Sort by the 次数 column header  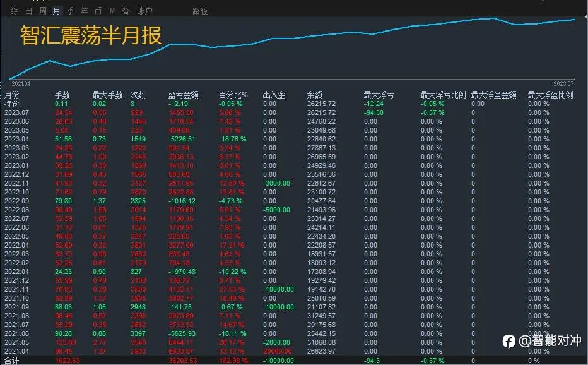(138, 95)
